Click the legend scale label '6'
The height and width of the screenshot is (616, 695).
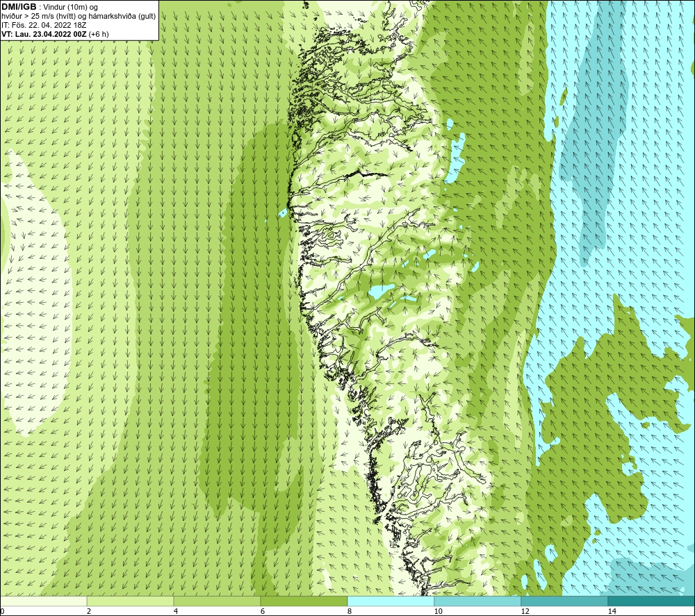(x=263, y=611)
